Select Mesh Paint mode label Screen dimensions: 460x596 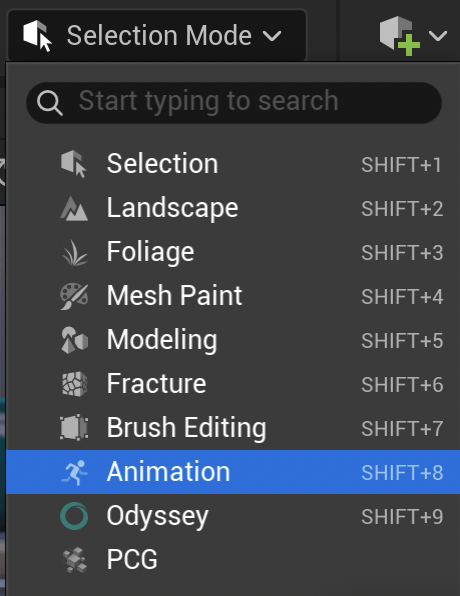[174, 295]
